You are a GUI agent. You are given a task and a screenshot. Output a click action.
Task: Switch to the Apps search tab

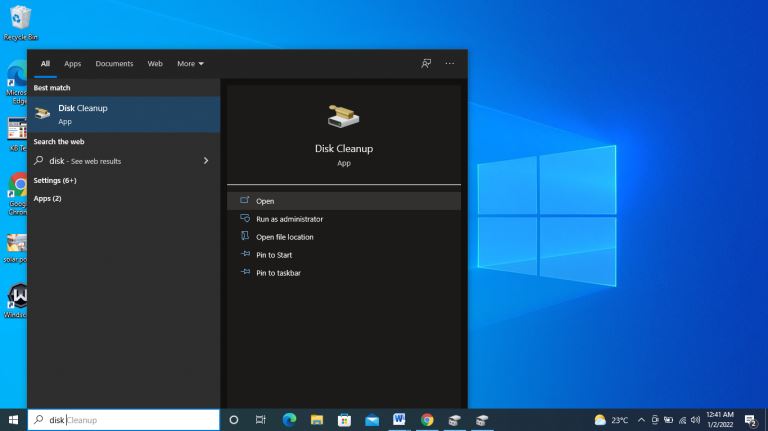[x=72, y=64]
